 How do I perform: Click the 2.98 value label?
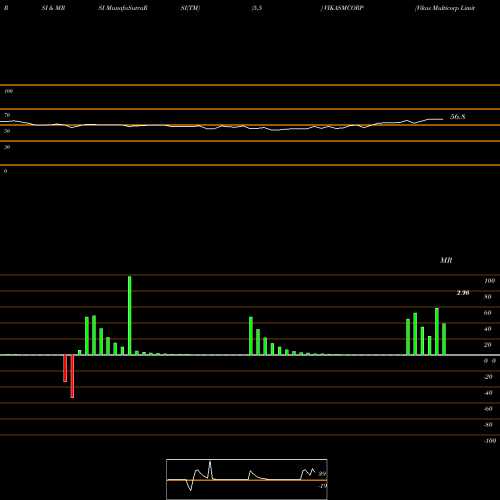point(463,293)
